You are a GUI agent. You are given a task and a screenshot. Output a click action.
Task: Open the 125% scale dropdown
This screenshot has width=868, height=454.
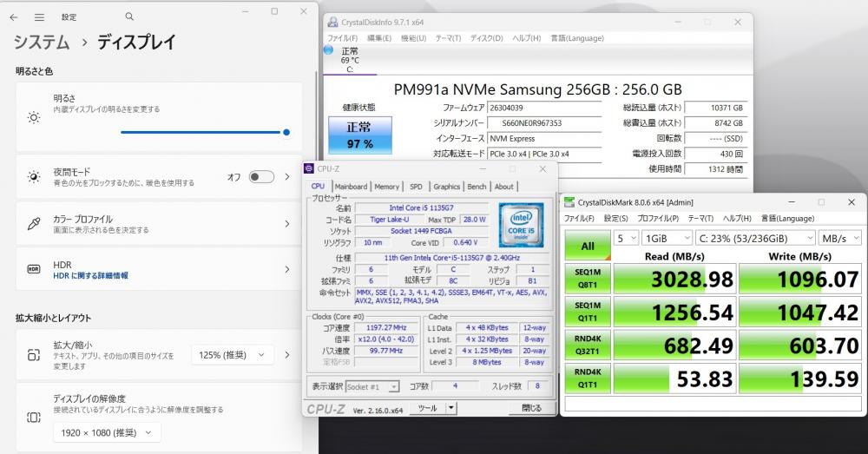click(x=233, y=355)
